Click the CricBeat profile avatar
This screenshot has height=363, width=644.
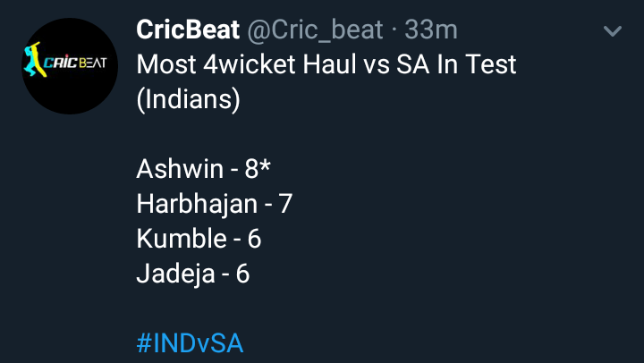[x=70, y=66]
